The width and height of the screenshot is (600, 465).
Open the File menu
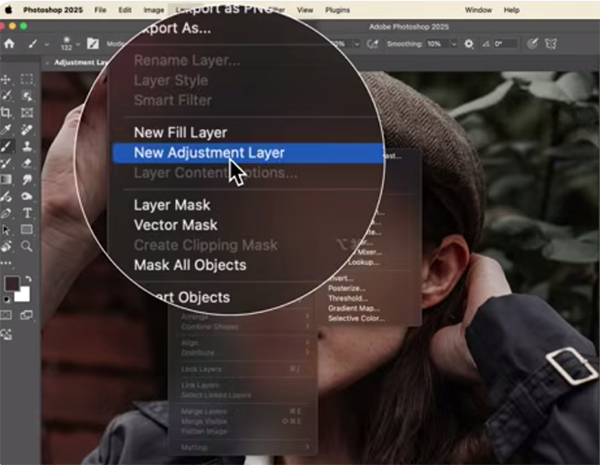[100, 10]
